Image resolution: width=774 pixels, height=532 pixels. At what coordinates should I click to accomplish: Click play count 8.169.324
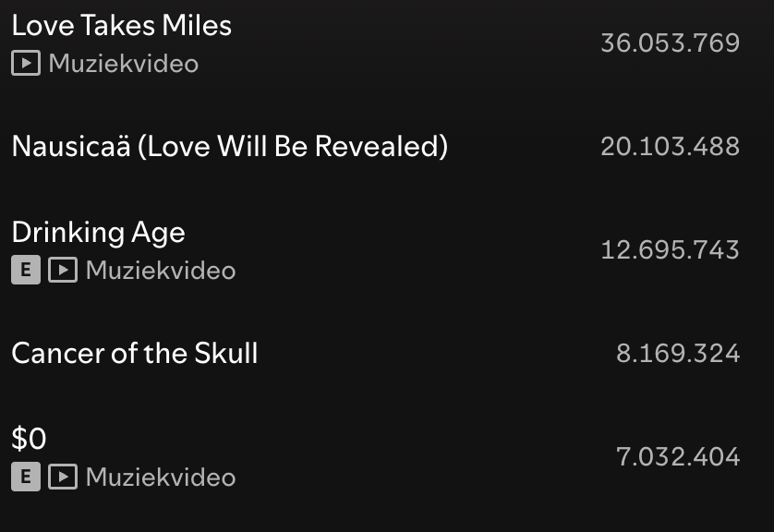(678, 353)
